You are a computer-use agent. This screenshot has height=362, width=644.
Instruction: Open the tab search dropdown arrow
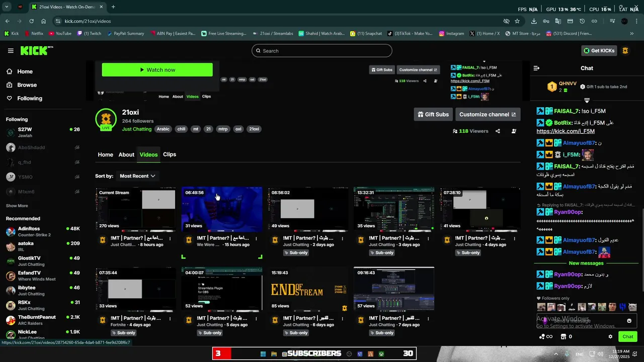(7, 7)
